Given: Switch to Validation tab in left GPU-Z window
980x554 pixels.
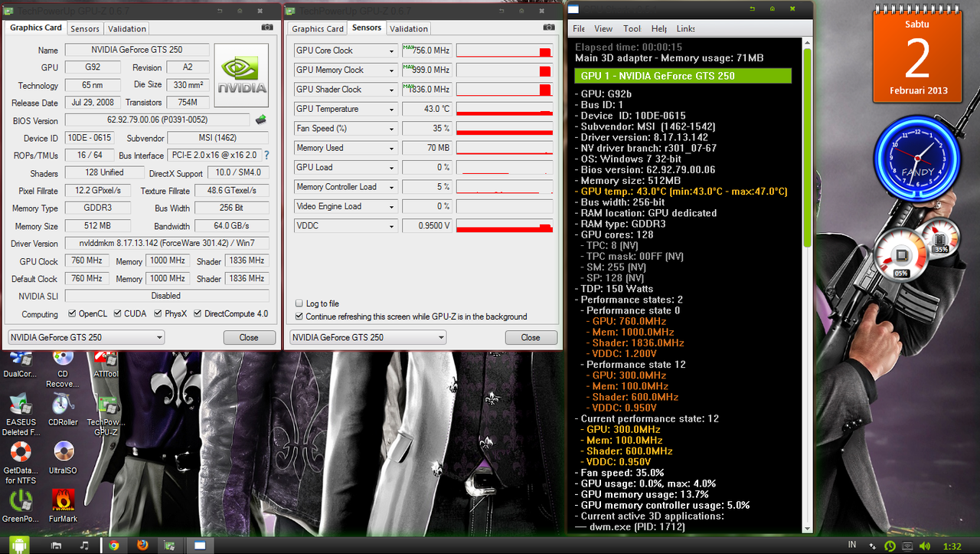Looking at the screenshot, I should tap(127, 28).
